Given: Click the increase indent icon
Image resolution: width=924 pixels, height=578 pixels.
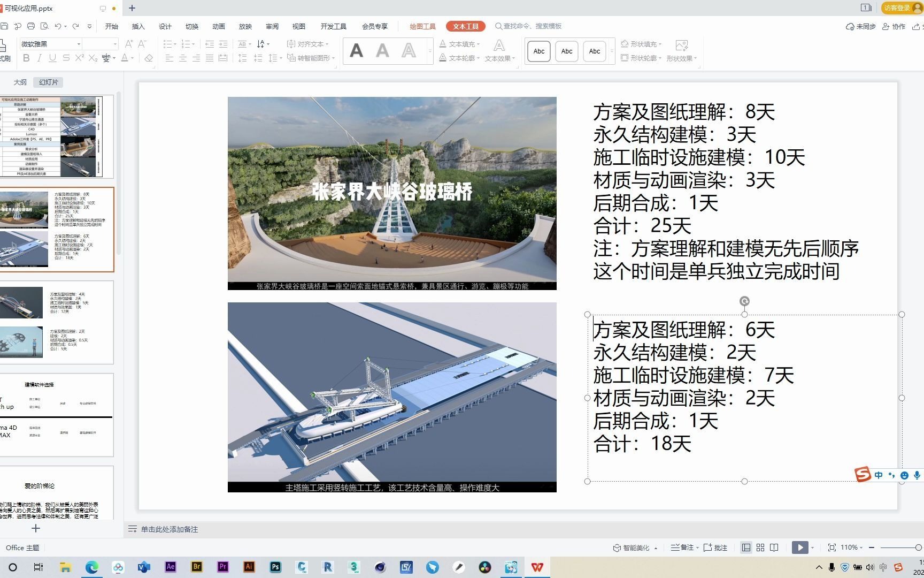Looking at the screenshot, I should click(223, 44).
